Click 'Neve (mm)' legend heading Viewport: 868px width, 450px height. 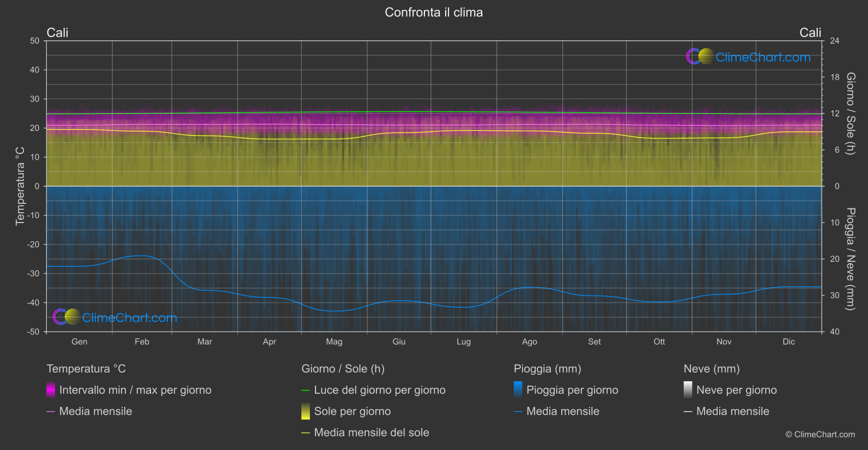tap(712, 369)
